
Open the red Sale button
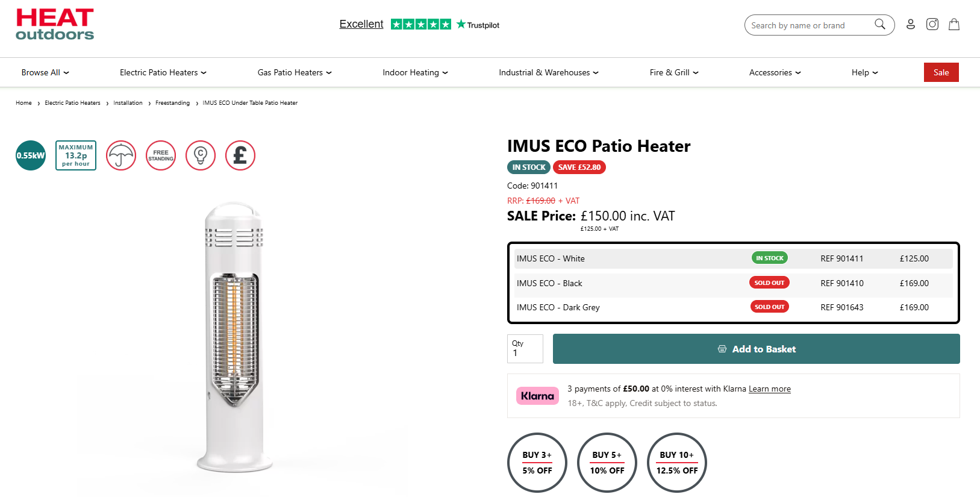941,72
